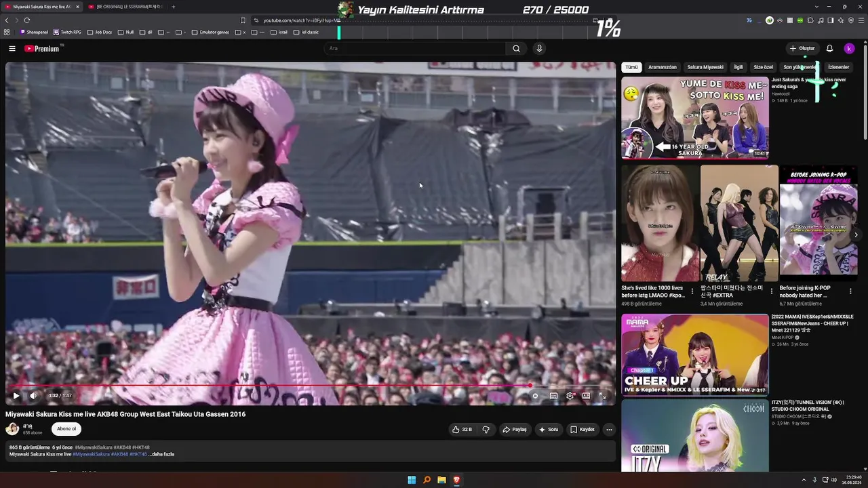
Task: Open the Shanapanel bookmark
Action: 35,32
